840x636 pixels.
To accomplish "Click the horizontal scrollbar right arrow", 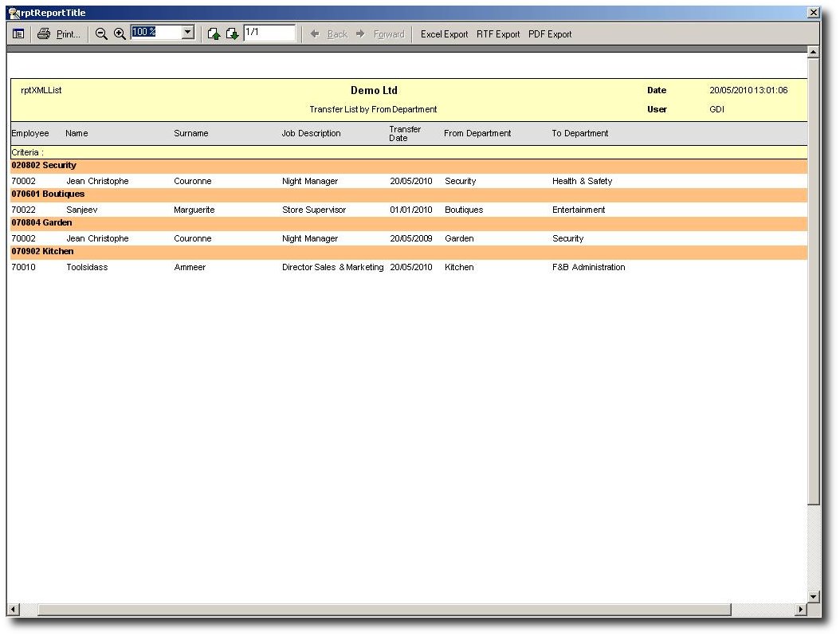I will coord(801,610).
